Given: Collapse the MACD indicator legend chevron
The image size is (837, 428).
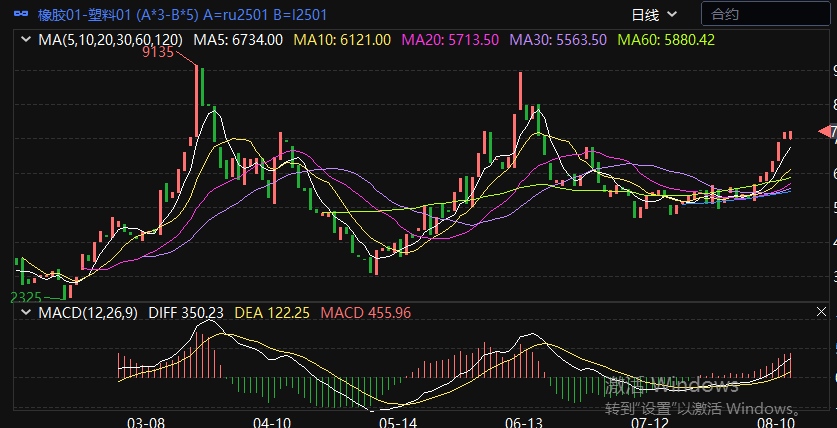Looking at the screenshot, I should [x=25, y=313].
